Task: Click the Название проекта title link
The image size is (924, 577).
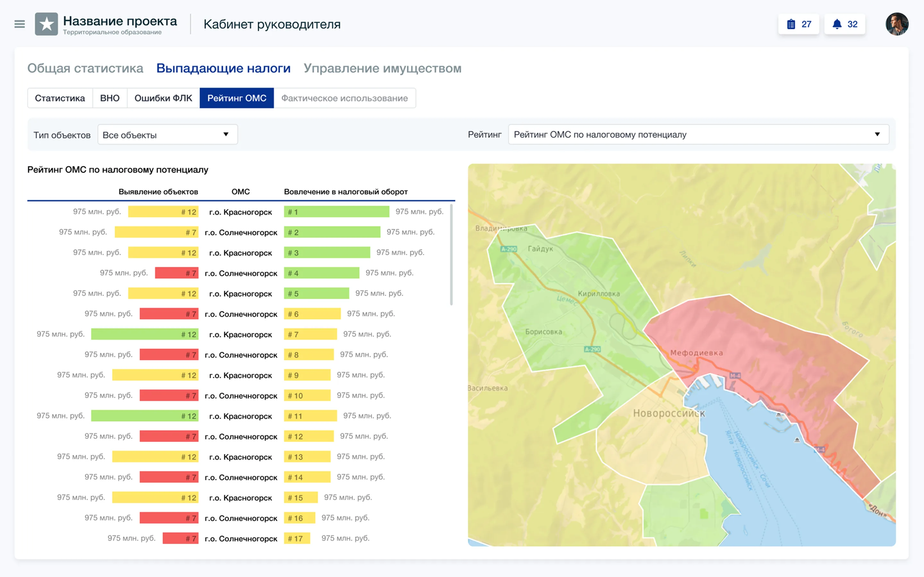Action: (x=120, y=21)
